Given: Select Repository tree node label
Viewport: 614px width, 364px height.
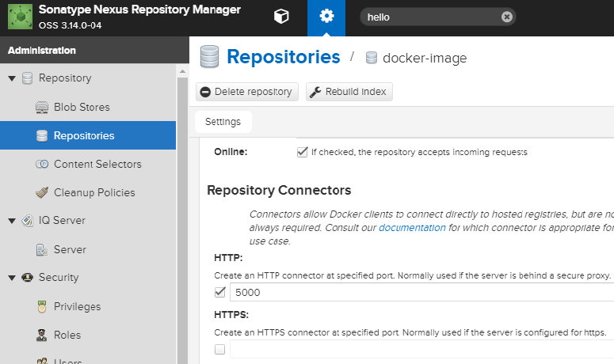Looking at the screenshot, I should pos(65,78).
